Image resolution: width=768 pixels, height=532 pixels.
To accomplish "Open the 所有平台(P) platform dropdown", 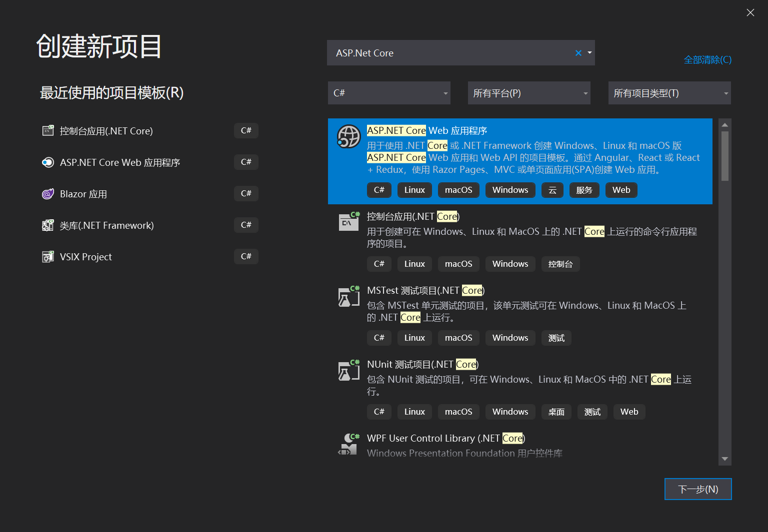I will 529,93.
